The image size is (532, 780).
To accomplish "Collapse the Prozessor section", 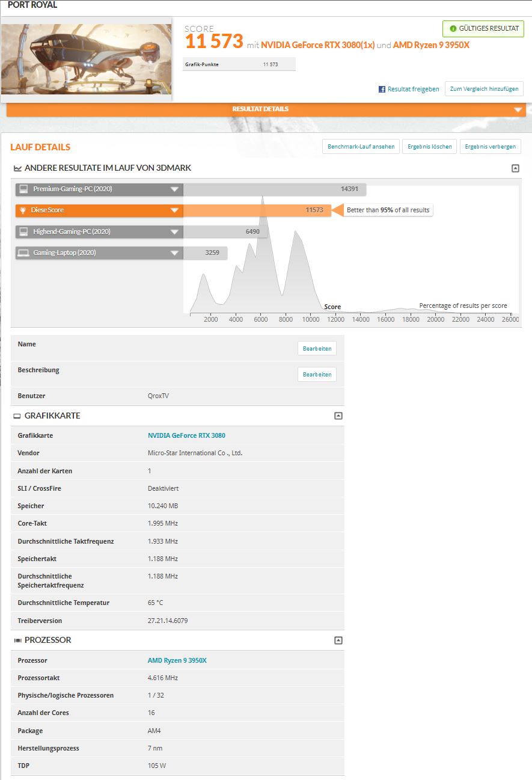I will (x=338, y=640).
